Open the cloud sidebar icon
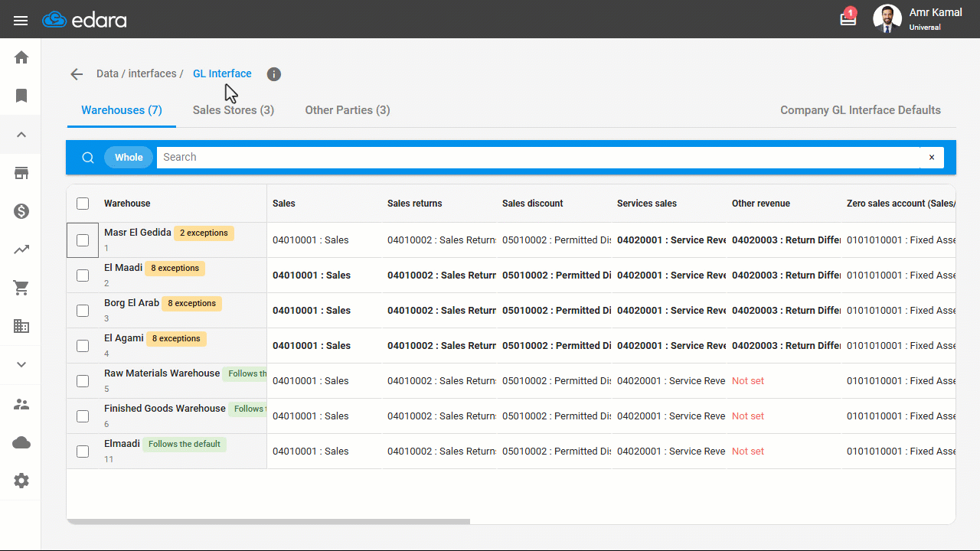Image resolution: width=980 pixels, height=551 pixels. [x=21, y=442]
